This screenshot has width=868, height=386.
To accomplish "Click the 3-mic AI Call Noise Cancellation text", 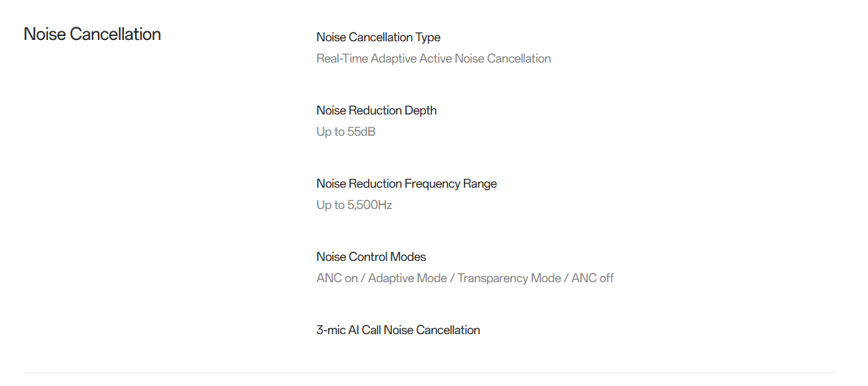I will click(398, 330).
